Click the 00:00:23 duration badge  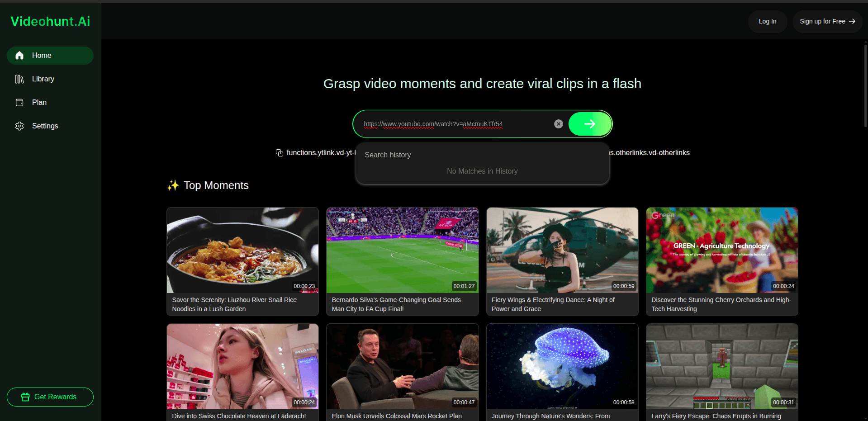pos(304,286)
